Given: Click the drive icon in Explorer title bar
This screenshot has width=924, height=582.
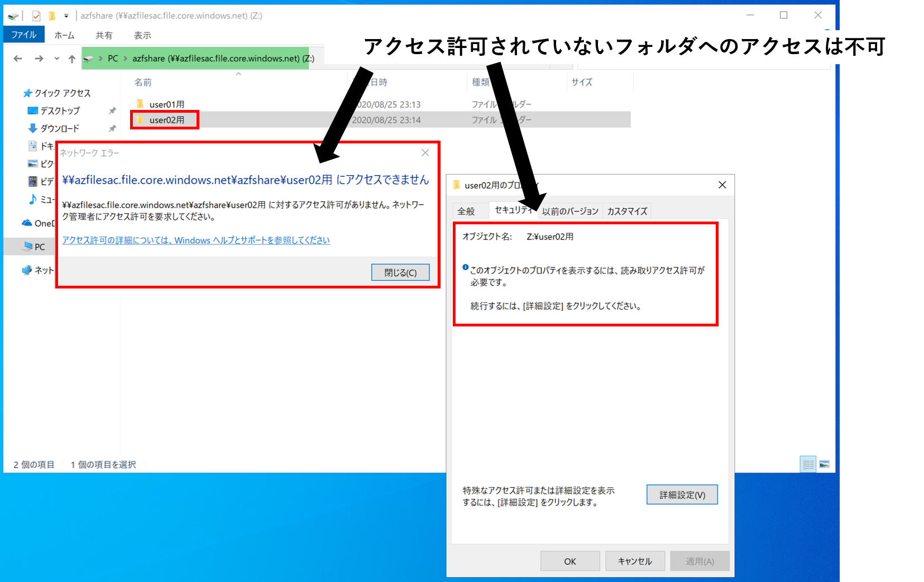Looking at the screenshot, I should (13, 16).
